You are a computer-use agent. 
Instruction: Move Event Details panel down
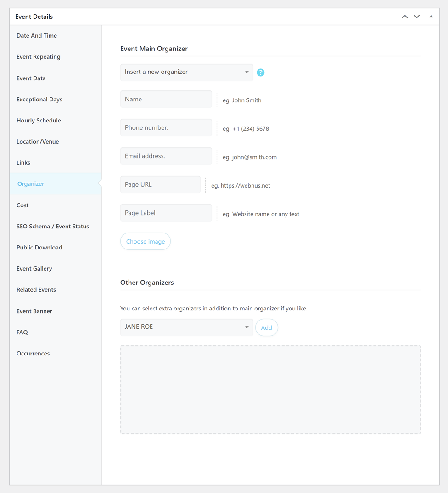point(417,17)
